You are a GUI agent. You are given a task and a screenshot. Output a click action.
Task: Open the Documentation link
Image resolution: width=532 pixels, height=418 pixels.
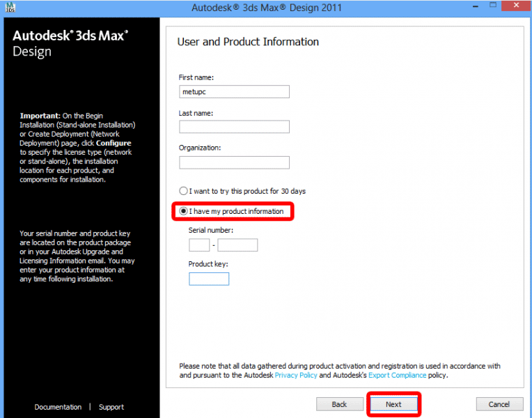click(x=58, y=407)
